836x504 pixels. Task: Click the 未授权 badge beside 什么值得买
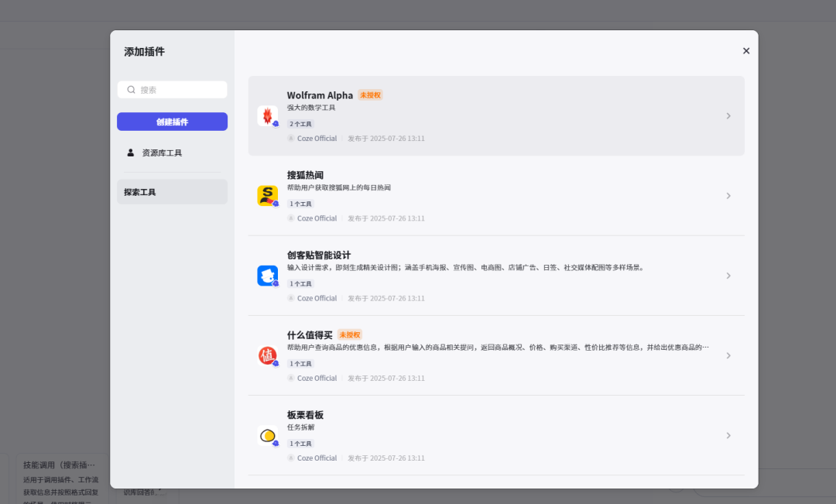tap(350, 335)
